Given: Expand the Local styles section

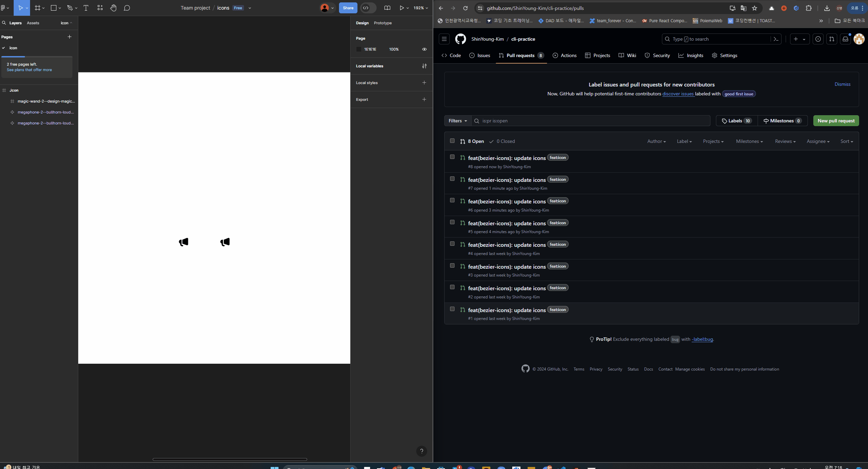Looking at the screenshot, I should [x=424, y=83].
